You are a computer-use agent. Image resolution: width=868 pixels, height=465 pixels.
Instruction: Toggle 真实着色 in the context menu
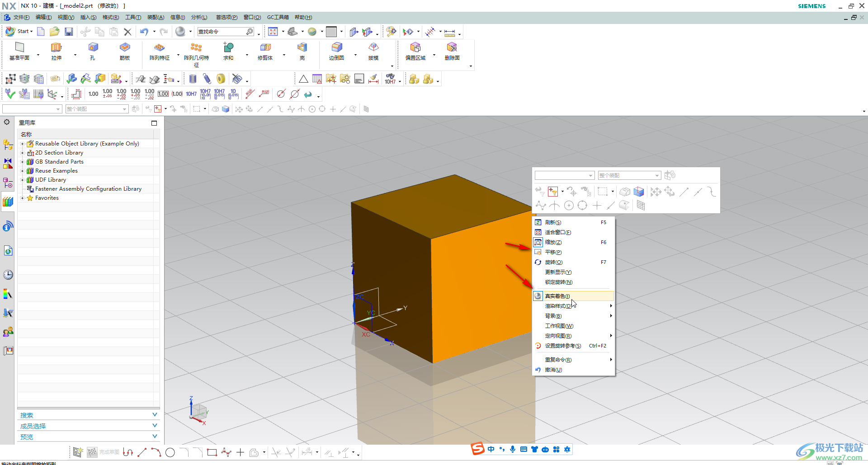(557, 296)
